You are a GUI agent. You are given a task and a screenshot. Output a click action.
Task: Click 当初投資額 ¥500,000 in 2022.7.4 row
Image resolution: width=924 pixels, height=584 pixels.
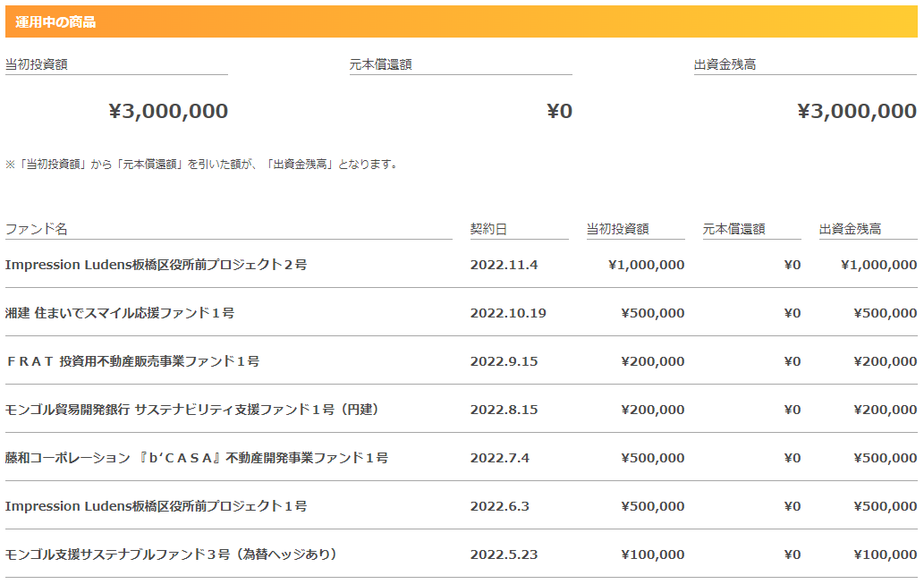(x=653, y=458)
